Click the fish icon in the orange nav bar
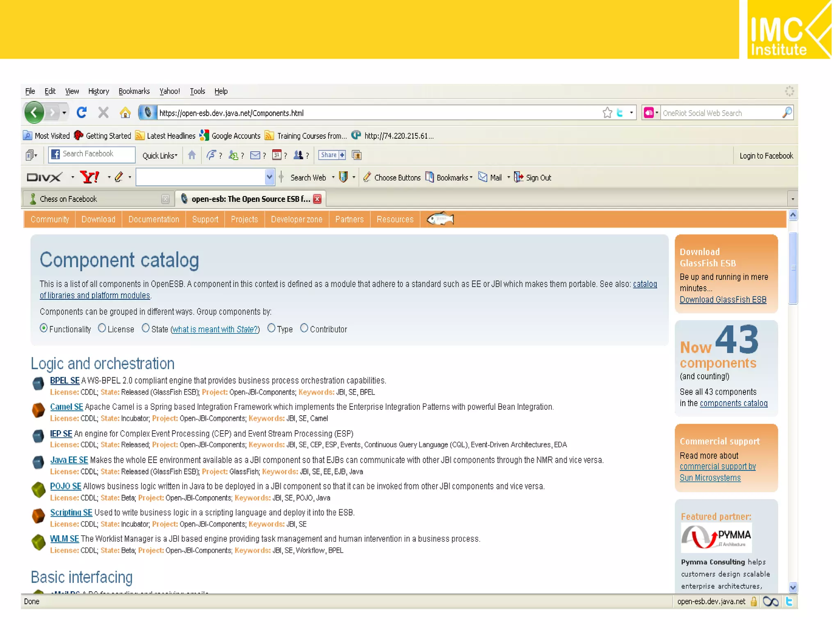 440,219
